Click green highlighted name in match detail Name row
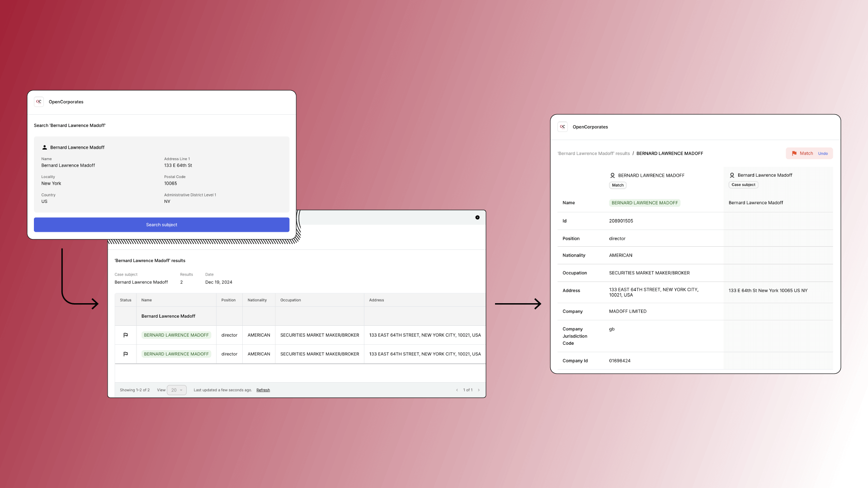The height and width of the screenshot is (488, 868). click(645, 203)
